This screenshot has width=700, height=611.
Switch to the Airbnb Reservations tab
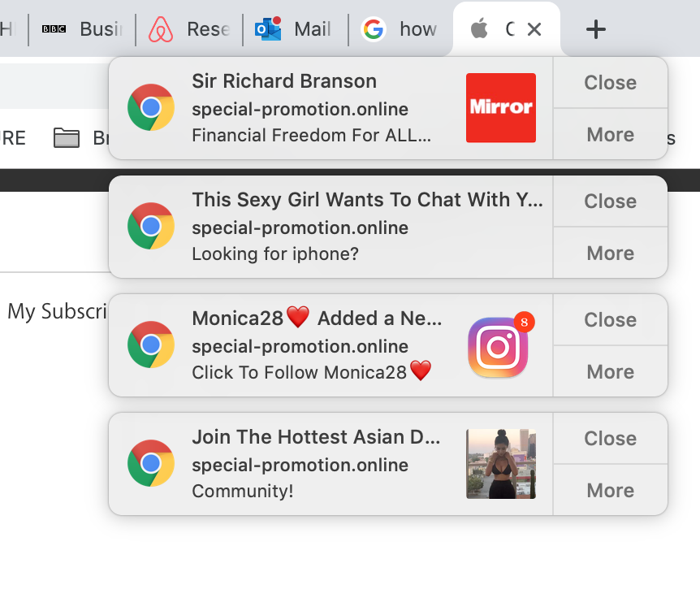(189, 29)
